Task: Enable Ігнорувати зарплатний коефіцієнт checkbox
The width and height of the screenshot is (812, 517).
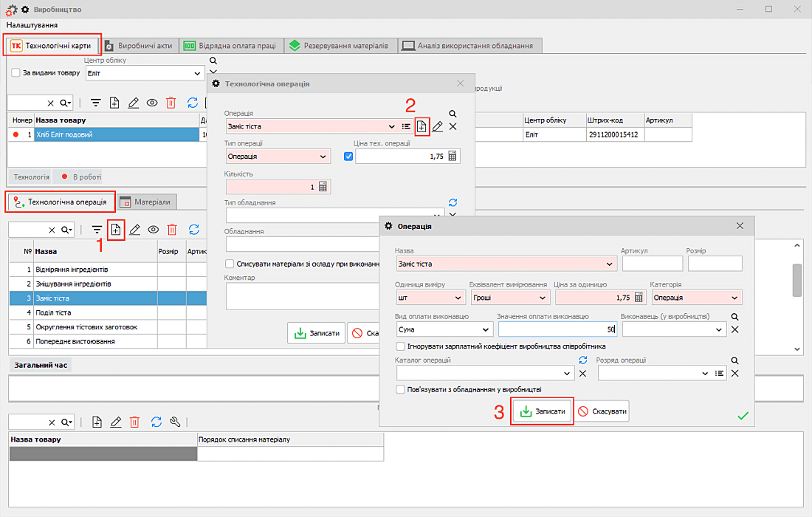Action: [401, 346]
